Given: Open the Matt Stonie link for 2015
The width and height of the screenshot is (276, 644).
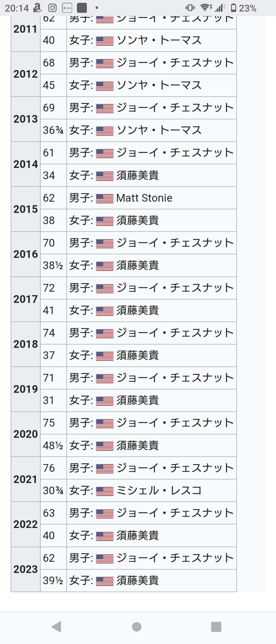Looking at the screenshot, I should click(x=144, y=198).
